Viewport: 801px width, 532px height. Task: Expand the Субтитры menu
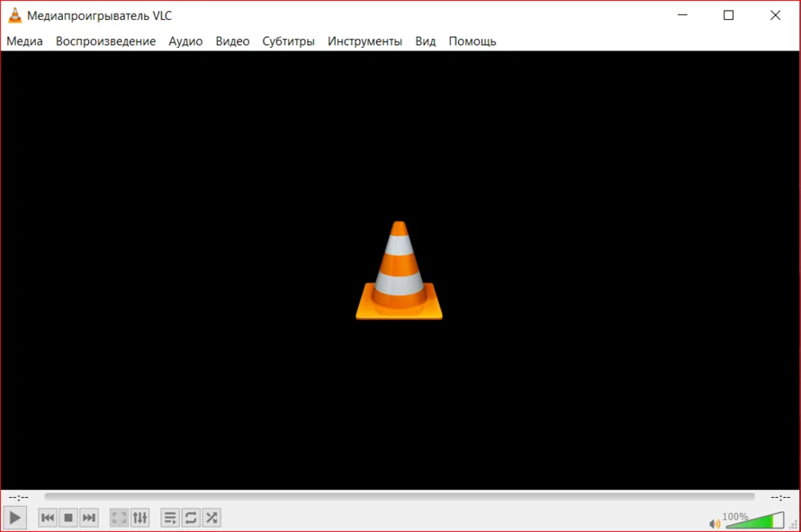[x=288, y=41]
